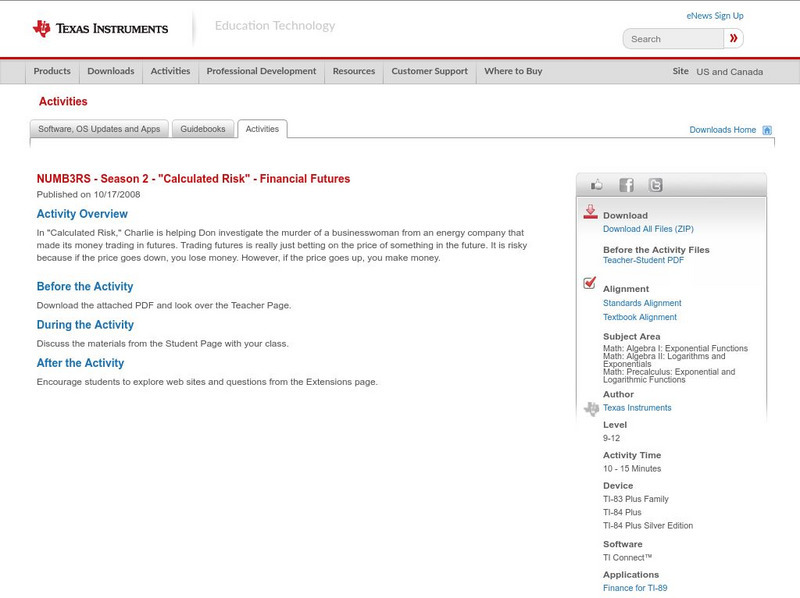Image resolution: width=800 pixels, height=598 pixels.
Task: Switch to Software, OS Updates and Apps tab
Action: click(99, 129)
